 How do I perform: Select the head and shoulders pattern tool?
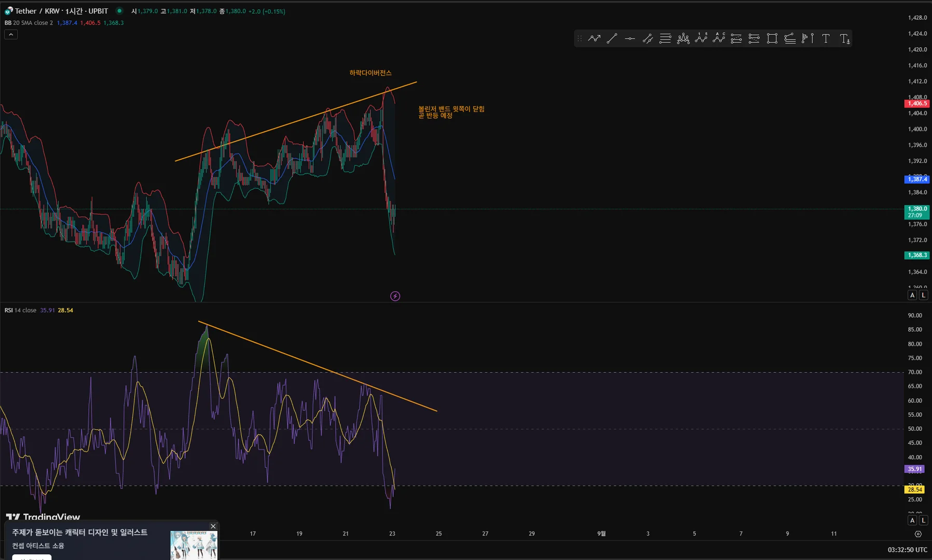[683, 38]
